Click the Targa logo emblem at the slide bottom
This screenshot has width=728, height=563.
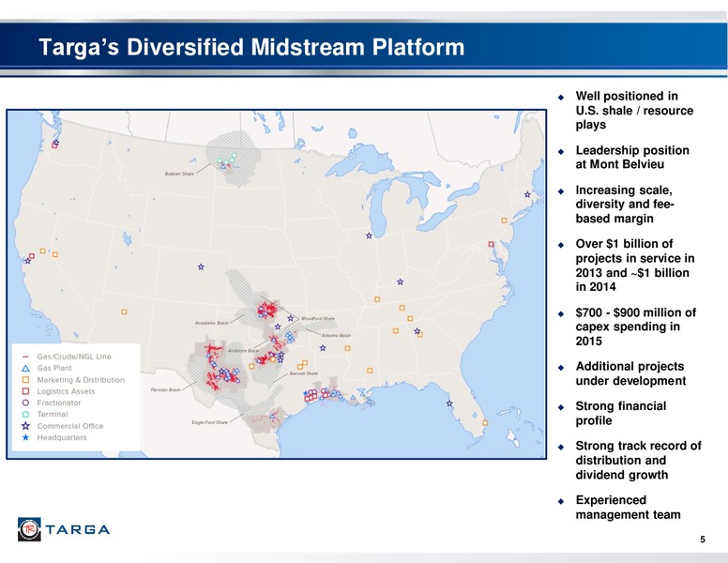[29, 529]
